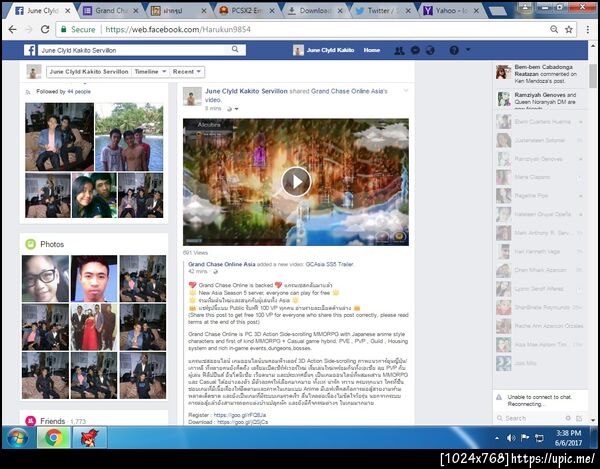
Task: Open June Clyld Kakito profile link in top bar
Action: (324, 50)
